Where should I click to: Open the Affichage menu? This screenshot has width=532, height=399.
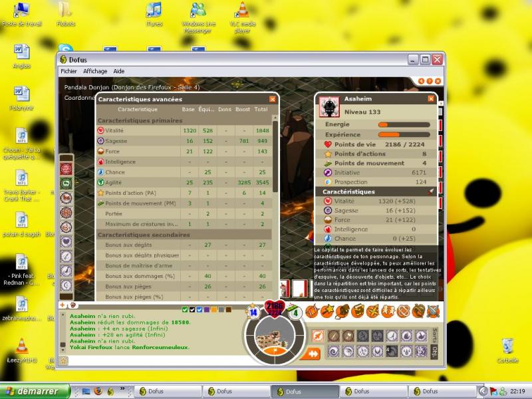pos(95,71)
